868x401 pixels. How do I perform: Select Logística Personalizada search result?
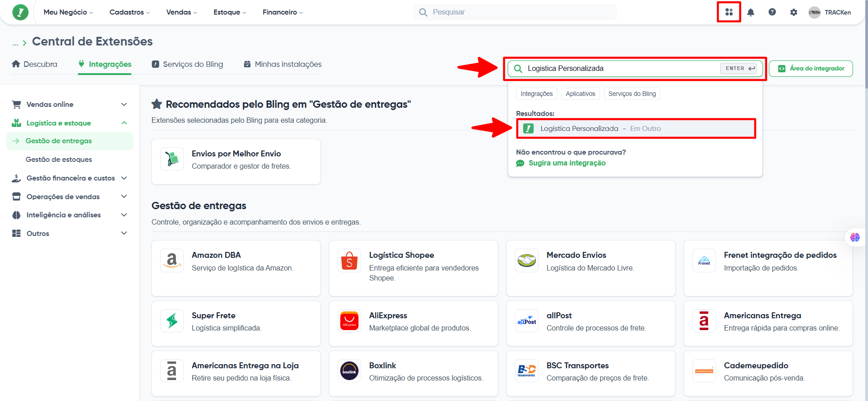pos(636,129)
